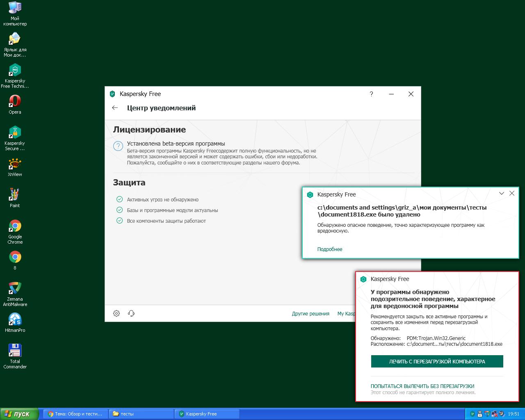Viewport: 525px width, 420px height.
Task: Click 'Подробнее' link in the notification
Action: (x=330, y=249)
